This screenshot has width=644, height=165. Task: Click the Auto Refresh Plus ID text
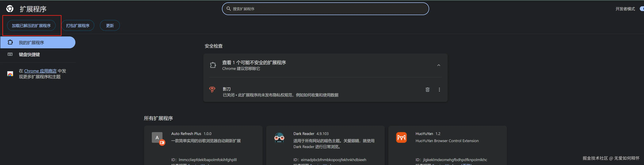click(204, 160)
